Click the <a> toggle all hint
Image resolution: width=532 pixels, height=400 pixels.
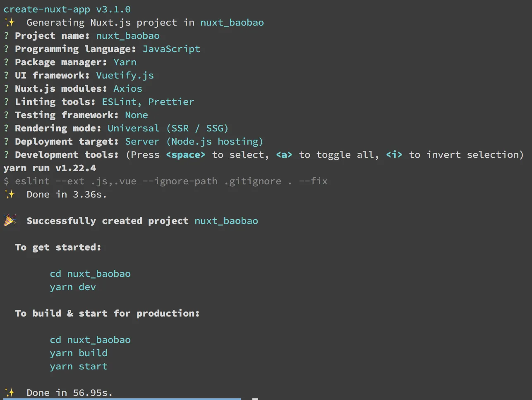coord(284,155)
